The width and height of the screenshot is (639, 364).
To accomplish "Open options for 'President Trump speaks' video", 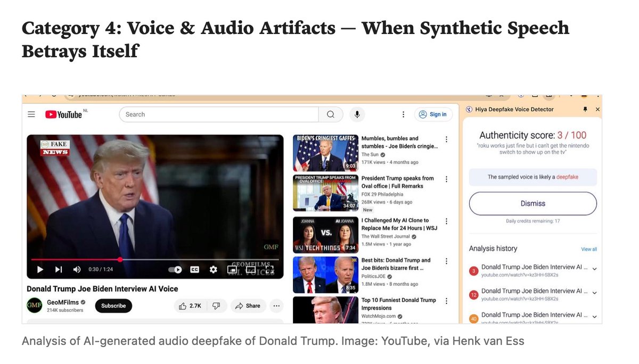I will pos(446,179).
